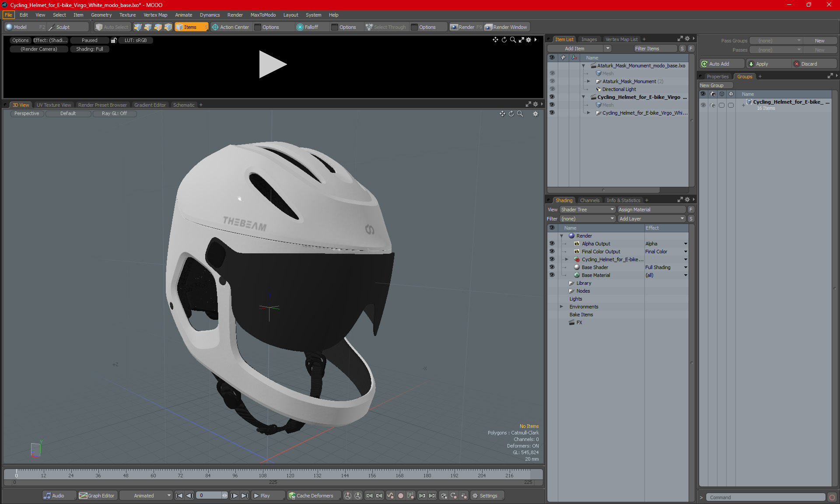Select Vertices selection mode icon
840x504 pixels.
138,27
